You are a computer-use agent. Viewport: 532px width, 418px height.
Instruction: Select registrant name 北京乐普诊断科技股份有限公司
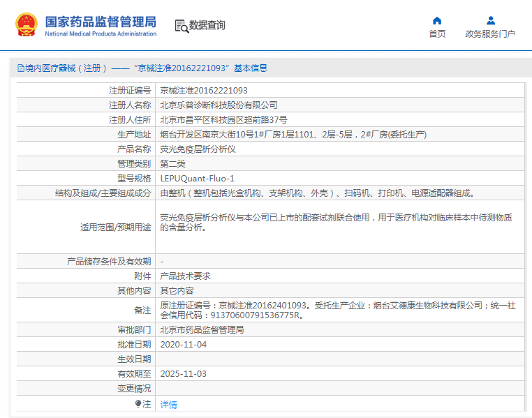pos(219,105)
